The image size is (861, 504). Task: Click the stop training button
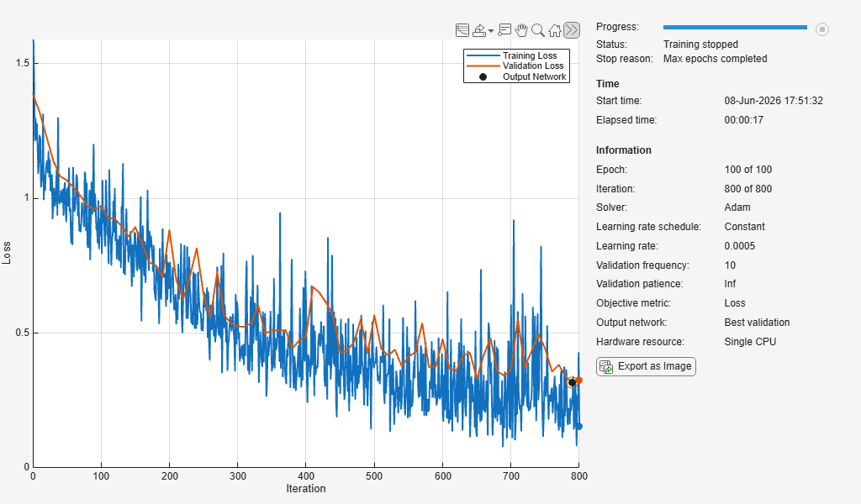point(822,29)
